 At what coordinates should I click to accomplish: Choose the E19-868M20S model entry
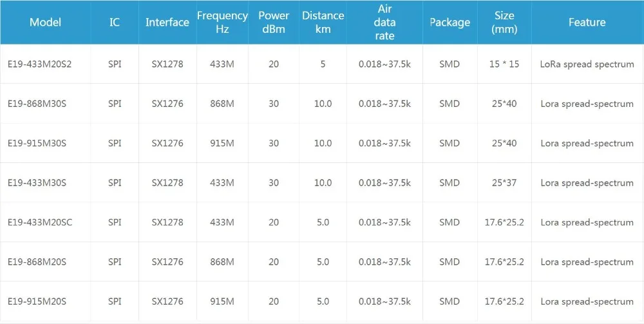point(37,262)
